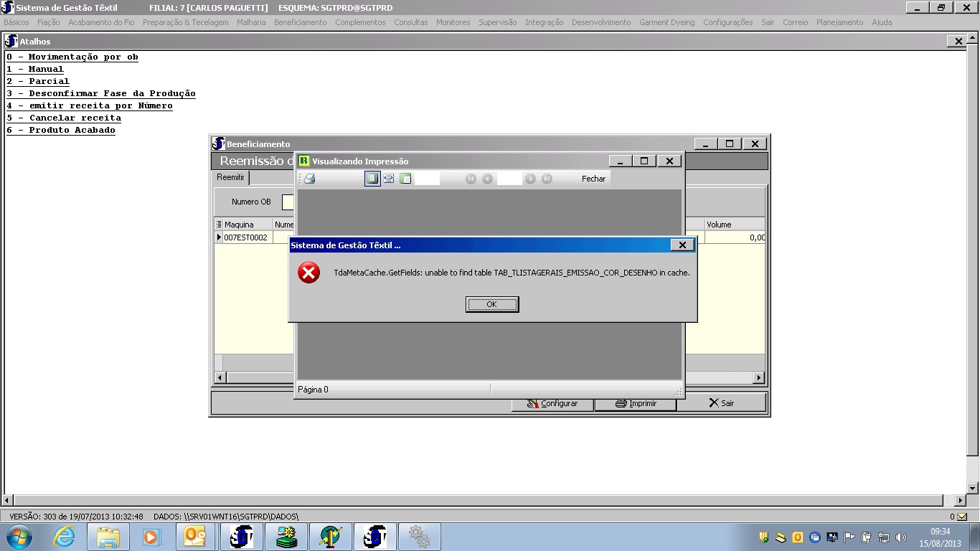Select the Reemitir tab
The width and height of the screenshot is (980, 551).
tap(231, 177)
